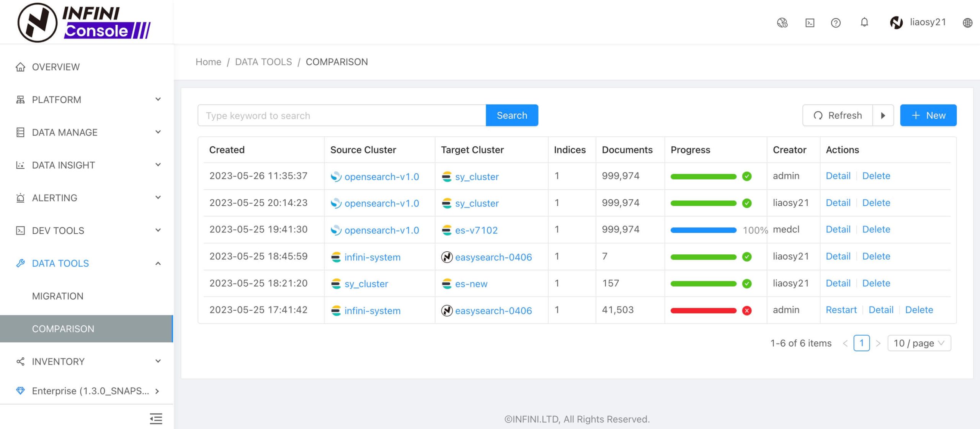
Task: Open the notifications bell
Action: [x=864, y=23]
